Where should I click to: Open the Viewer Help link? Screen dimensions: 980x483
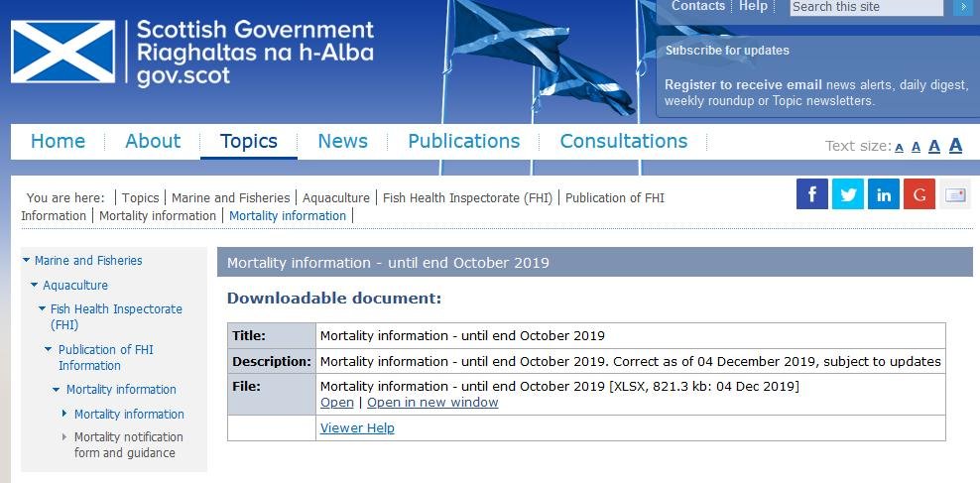click(x=357, y=428)
